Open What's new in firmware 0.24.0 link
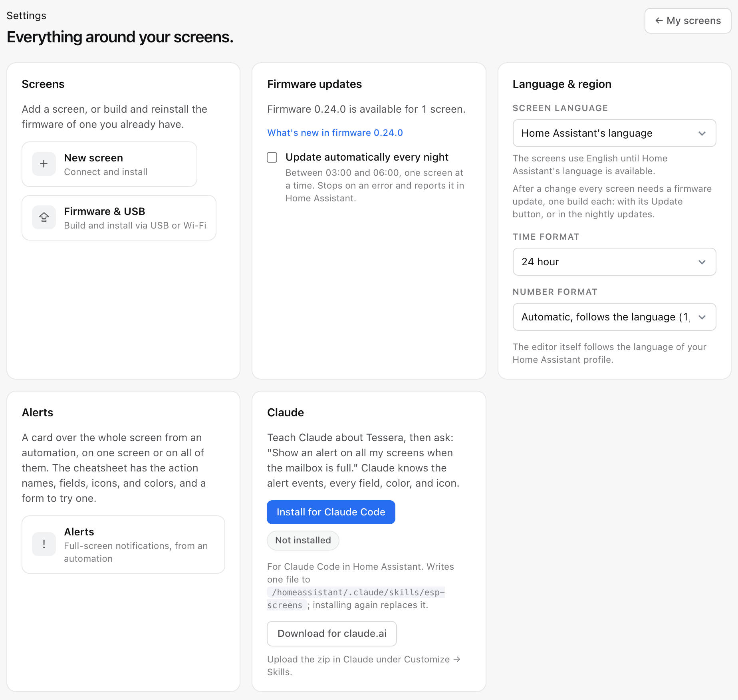Image resolution: width=738 pixels, height=700 pixels. click(x=335, y=133)
